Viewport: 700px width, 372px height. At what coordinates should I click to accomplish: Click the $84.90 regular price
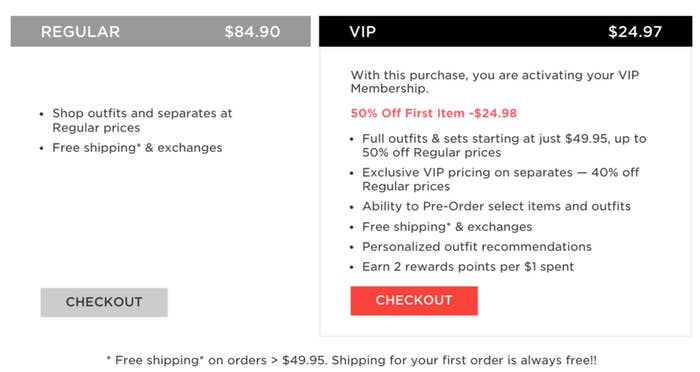click(252, 32)
